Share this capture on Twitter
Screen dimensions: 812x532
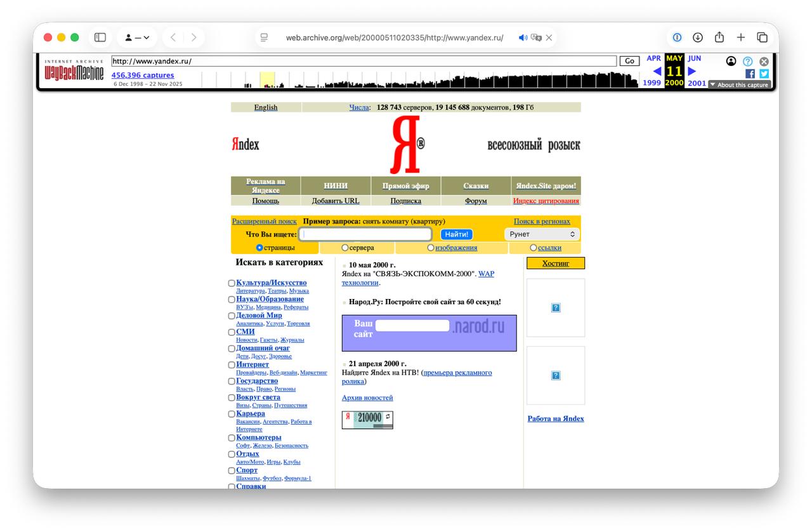coord(764,74)
